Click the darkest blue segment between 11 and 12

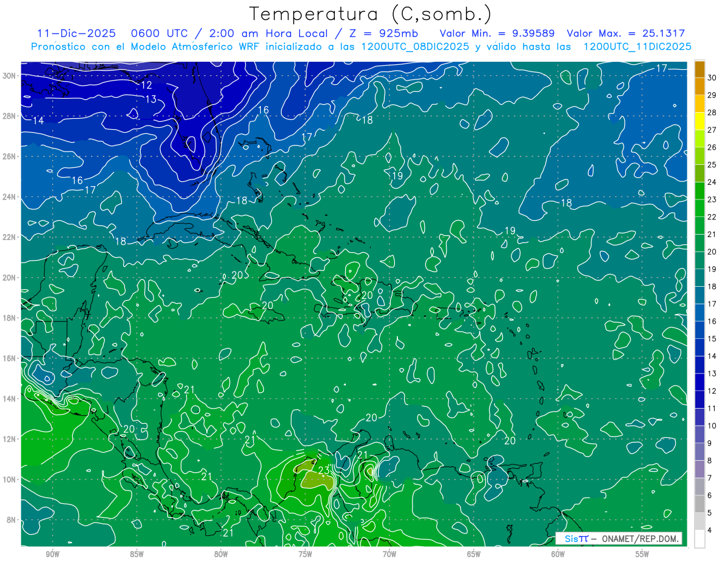(699, 400)
